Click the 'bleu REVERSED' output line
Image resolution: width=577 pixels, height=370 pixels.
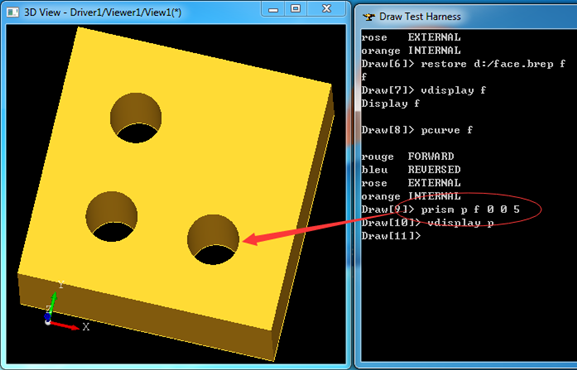point(411,170)
